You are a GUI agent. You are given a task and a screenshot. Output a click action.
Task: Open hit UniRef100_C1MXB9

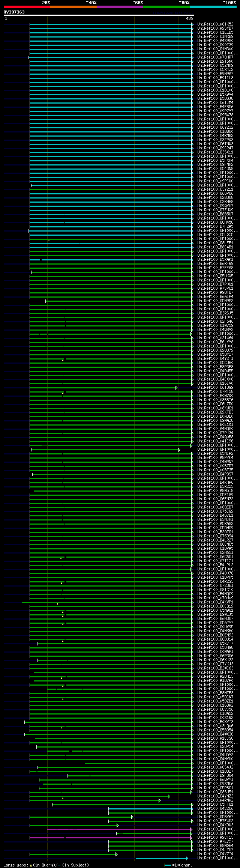point(215,37)
